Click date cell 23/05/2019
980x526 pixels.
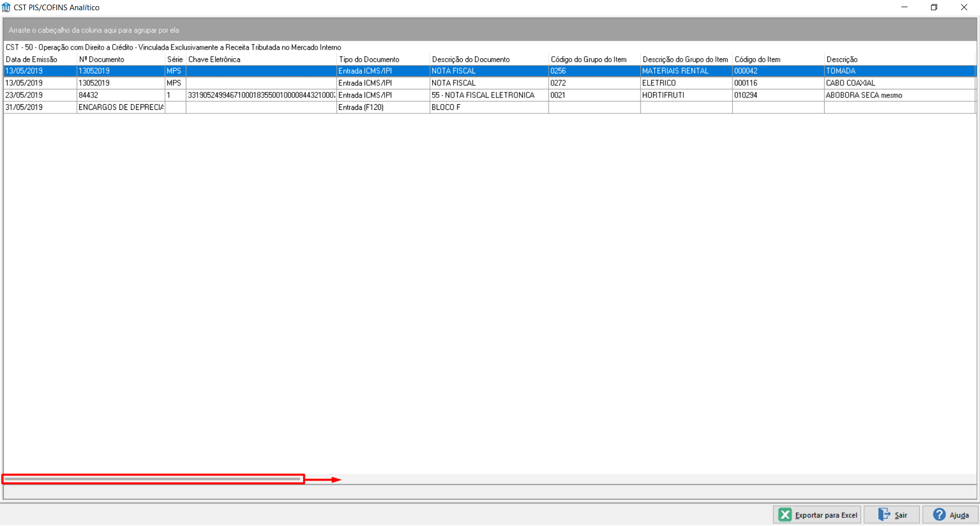(40, 95)
